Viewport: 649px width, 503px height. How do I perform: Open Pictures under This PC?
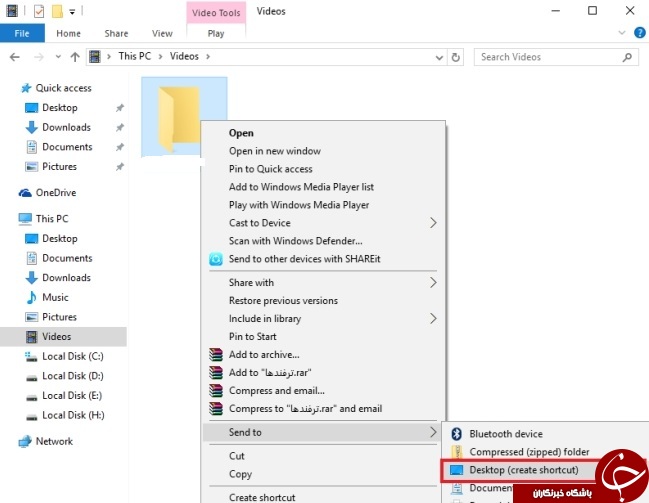click(51, 317)
